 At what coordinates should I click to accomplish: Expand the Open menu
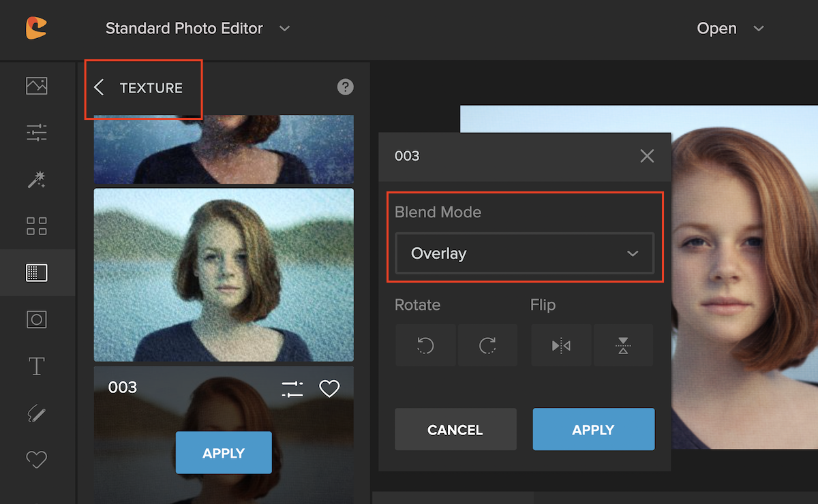(730, 29)
